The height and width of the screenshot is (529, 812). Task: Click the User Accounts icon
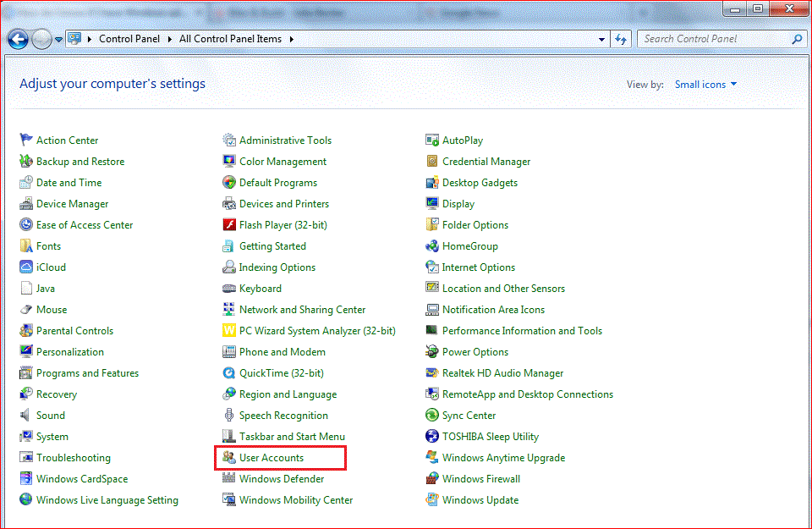point(229,458)
